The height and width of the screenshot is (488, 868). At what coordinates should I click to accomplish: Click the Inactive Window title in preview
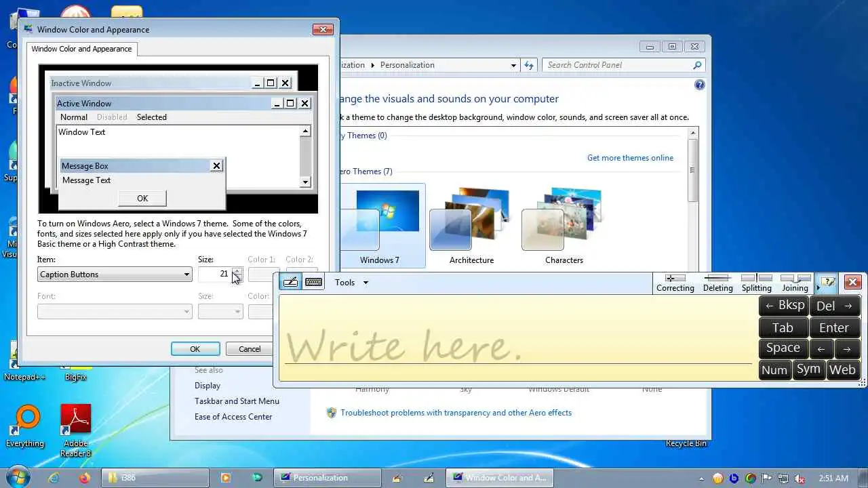(x=81, y=83)
